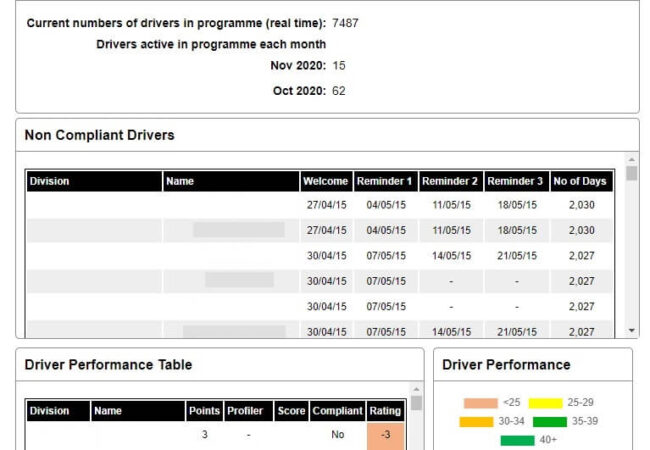Sort by the Welcome column header
This screenshot has width=650, height=450.
[x=326, y=181]
